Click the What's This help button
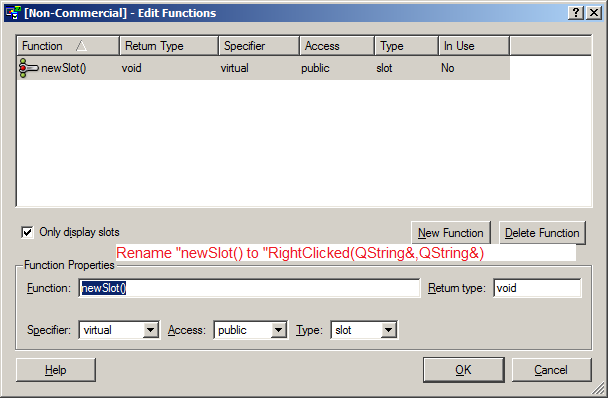This screenshot has height=398, width=608. 576,13
